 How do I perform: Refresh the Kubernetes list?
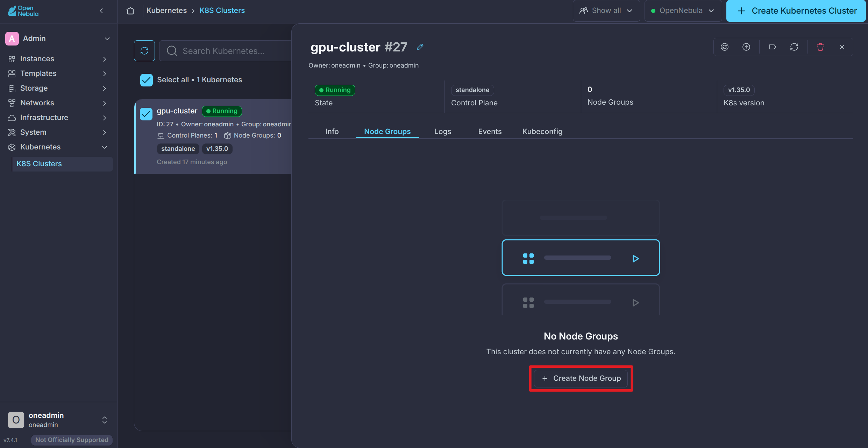click(144, 51)
